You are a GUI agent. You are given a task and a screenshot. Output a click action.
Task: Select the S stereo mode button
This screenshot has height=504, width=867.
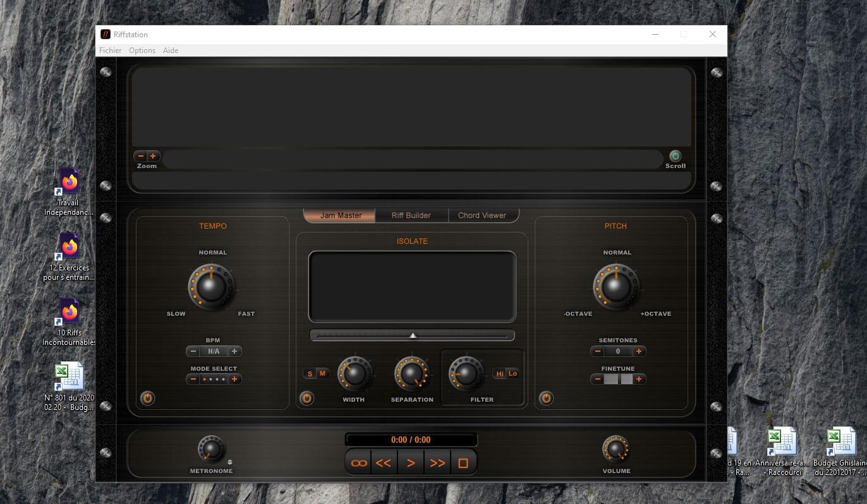(310, 374)
